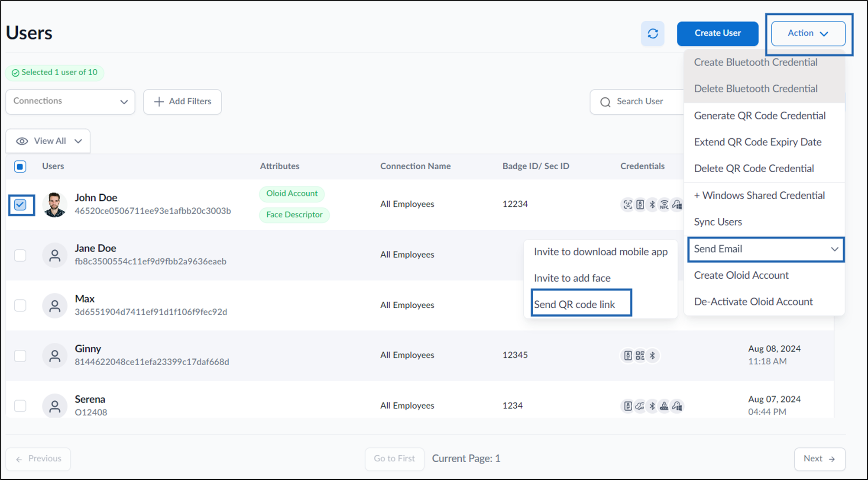The height and width of the screenshot is (480, 868).
Task: Click Serena's Windows key credential icon
Action: point(677,406)
